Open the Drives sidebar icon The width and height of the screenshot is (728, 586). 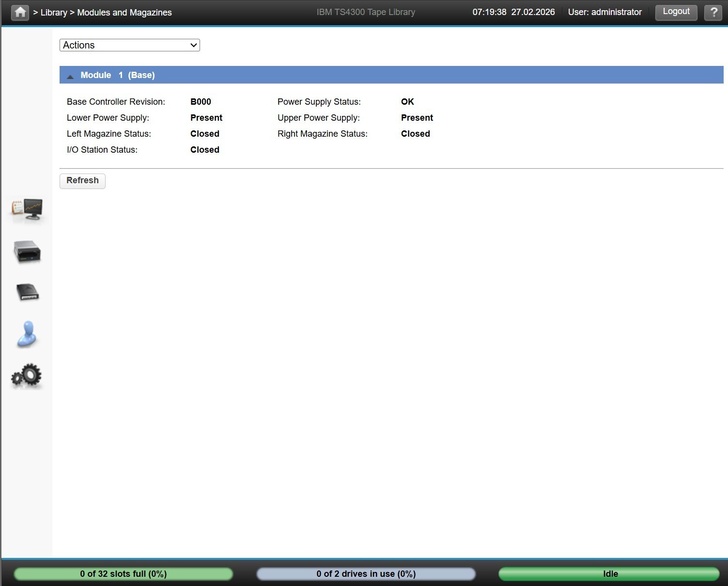pyautogui.click(x=27, y=292)
